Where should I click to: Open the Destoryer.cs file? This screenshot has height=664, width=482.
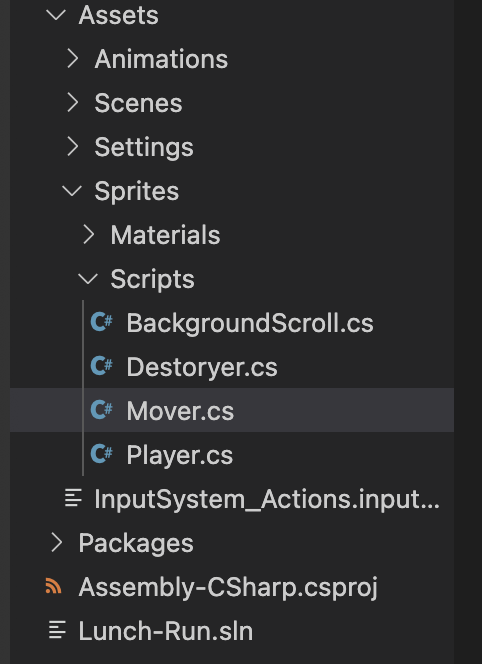pos(202,367)
